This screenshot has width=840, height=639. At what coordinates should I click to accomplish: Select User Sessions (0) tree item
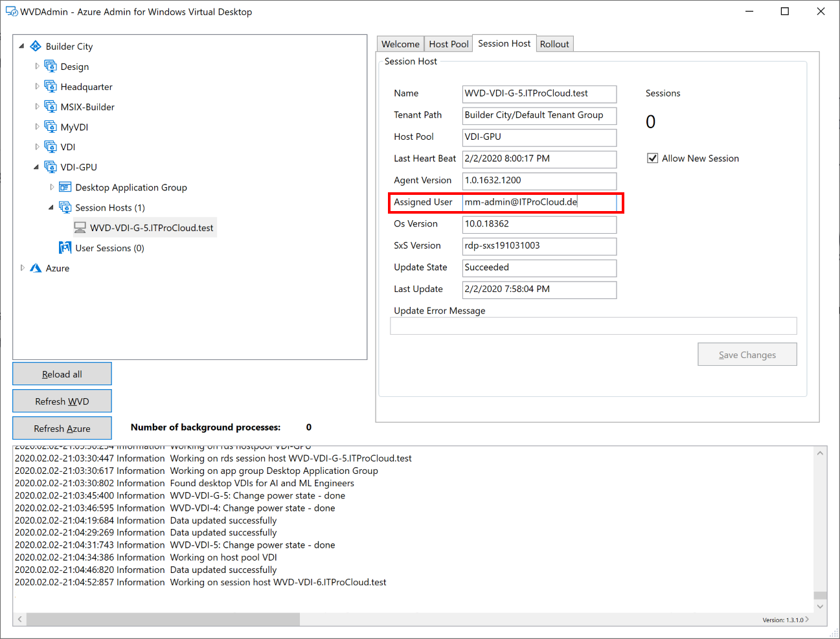tap(109, 248)
